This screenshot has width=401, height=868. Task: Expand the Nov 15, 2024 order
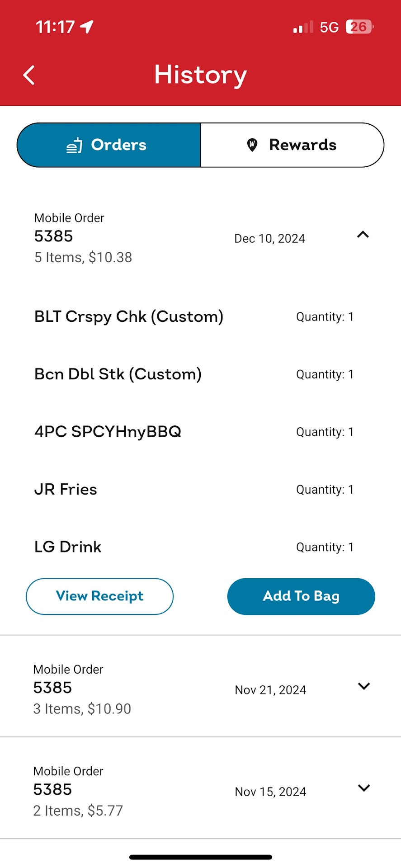[363, 788]
